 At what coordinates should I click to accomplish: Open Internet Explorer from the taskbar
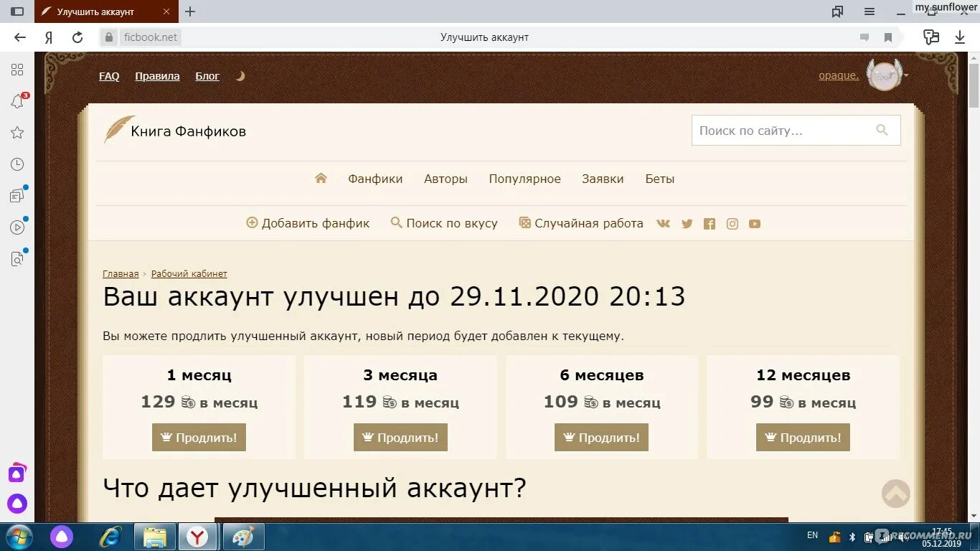[110, 537]
